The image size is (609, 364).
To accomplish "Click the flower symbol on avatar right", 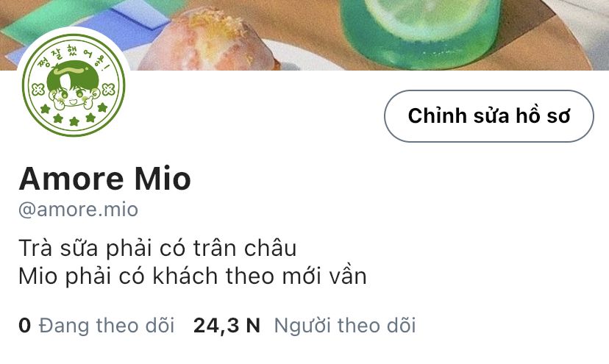I will click(108, 90).
